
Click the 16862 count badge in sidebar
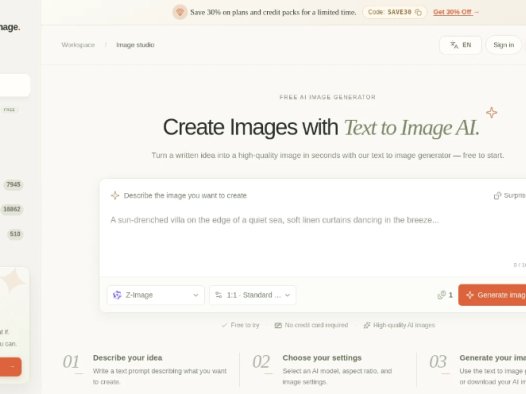pos(12,209)
